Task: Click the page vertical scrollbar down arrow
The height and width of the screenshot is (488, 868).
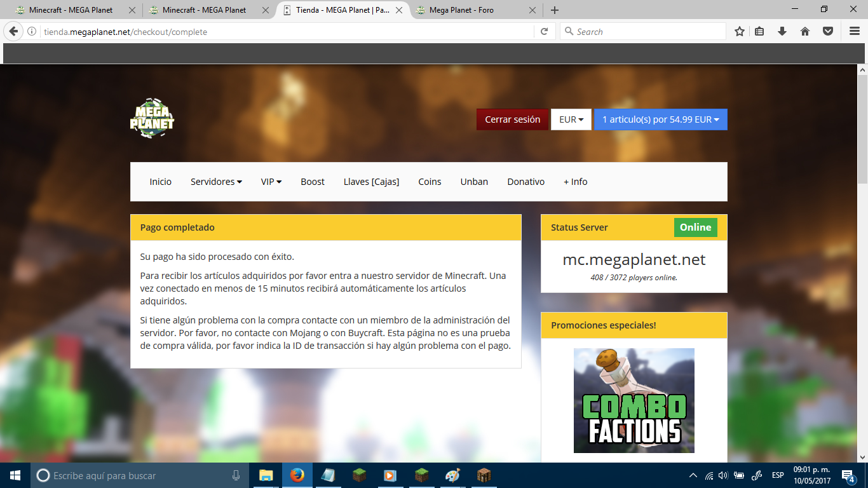Action: tap(862, 457)
